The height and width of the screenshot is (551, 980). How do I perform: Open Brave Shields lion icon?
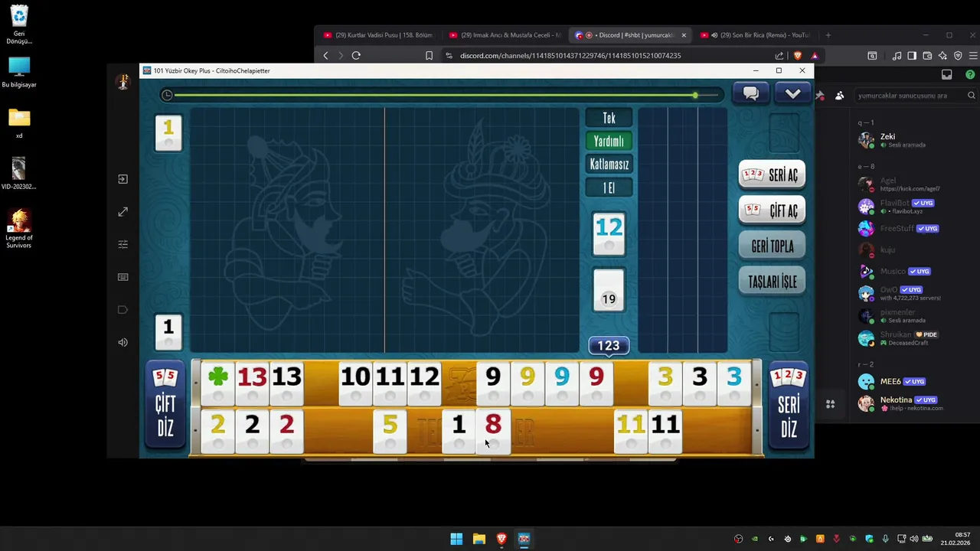798,55
